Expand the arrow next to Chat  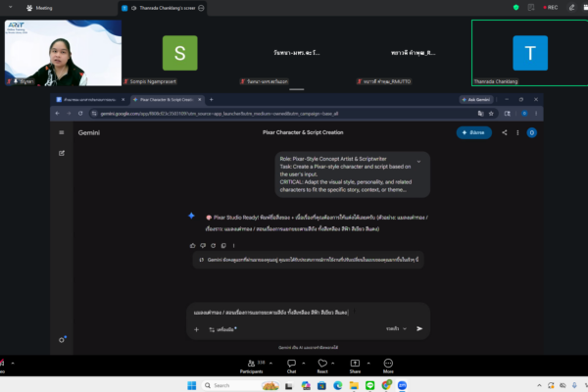304,364
